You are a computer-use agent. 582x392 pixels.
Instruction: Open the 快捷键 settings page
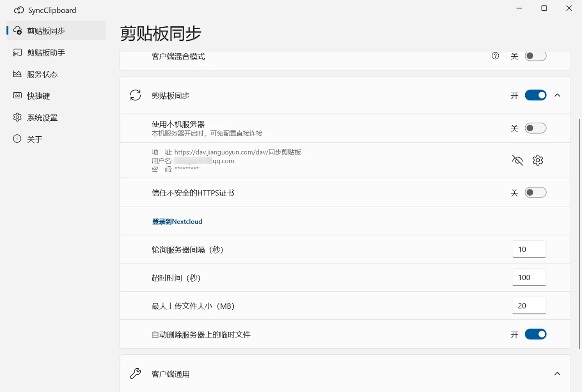[56, 96]
